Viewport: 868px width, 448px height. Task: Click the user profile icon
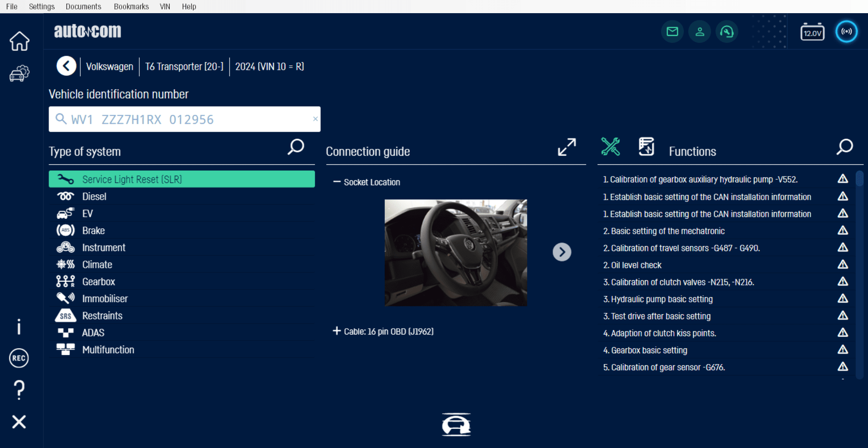(x=699, y=32)
